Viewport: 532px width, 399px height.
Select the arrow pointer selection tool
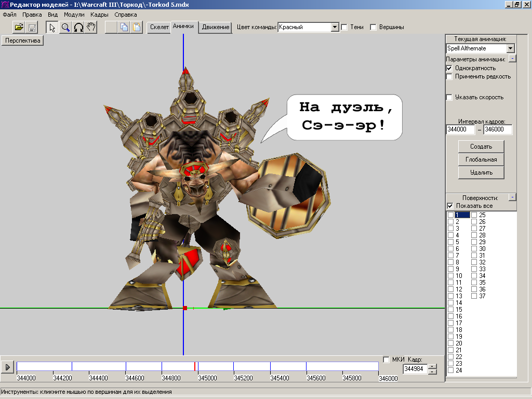coord(52,28)
